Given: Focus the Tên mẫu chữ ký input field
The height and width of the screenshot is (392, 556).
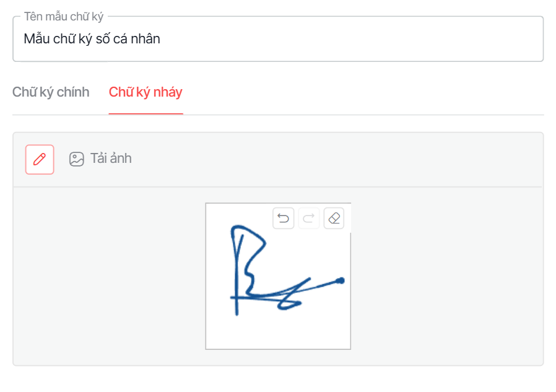Looking at the screenshot, I should pos(278,39).
